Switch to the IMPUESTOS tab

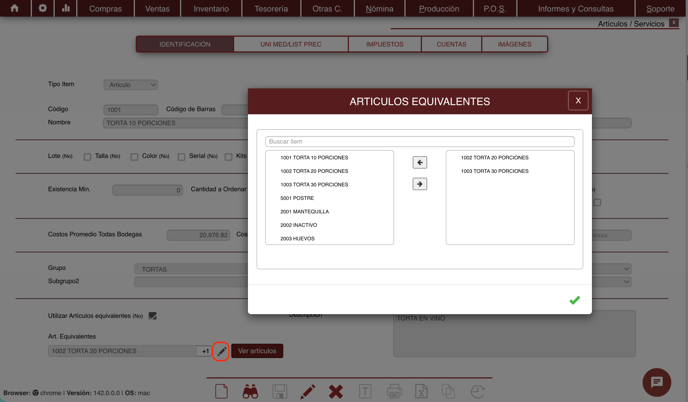(x=385, y=44)
